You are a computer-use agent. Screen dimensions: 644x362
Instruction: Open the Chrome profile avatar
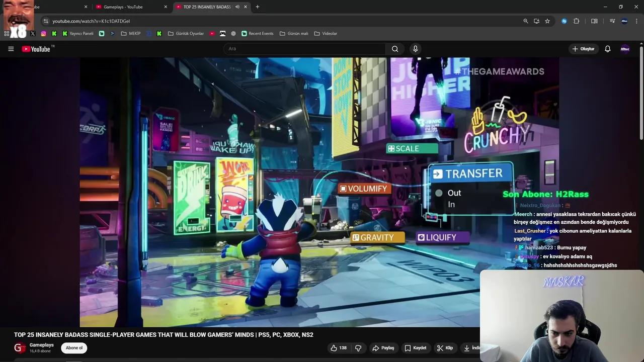[x=624, y=21]
